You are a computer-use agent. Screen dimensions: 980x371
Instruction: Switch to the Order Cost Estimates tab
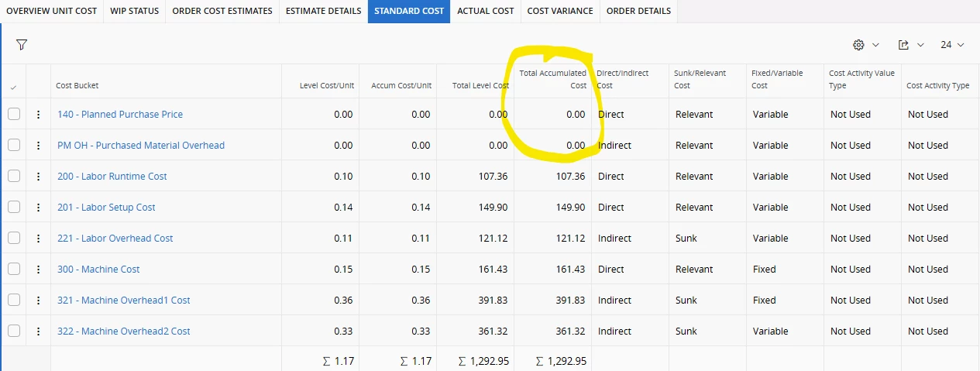tap(222, 11)
